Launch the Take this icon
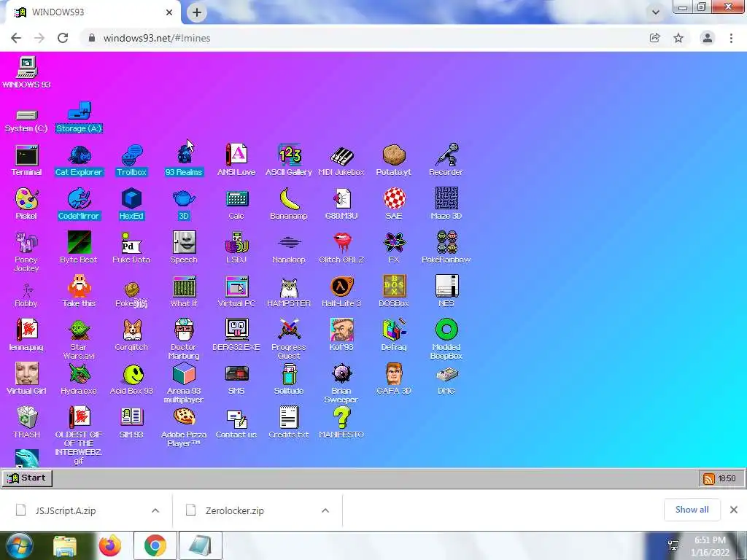The width and height of the screenshot is (747, 560). click(x=79, y=287)
